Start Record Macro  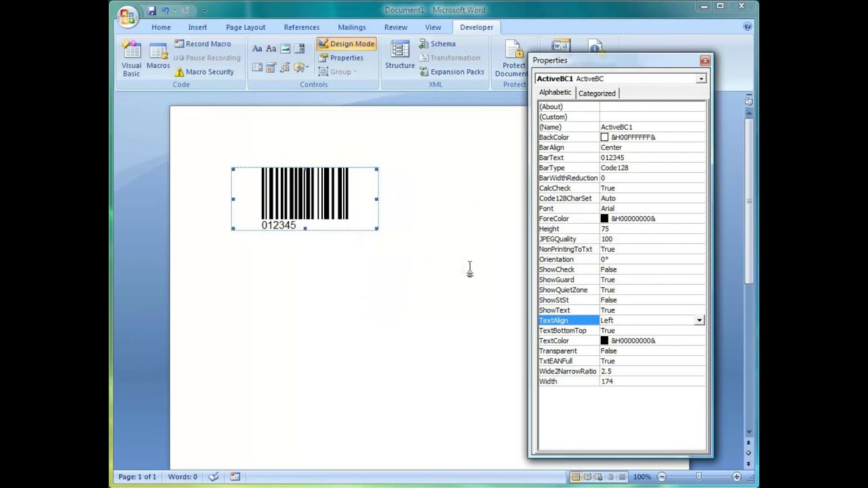coord(203,43)
